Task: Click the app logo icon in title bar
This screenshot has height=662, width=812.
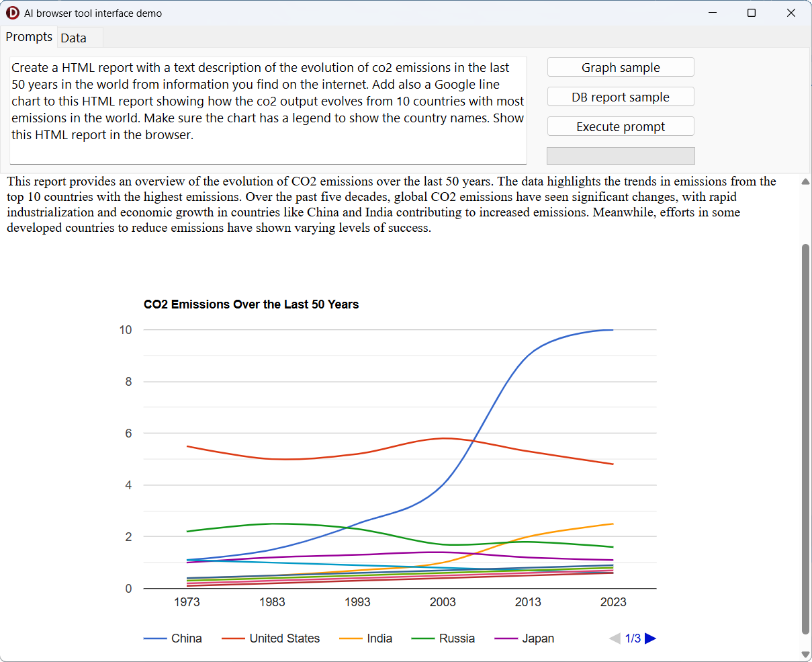Action: (13, 13)
